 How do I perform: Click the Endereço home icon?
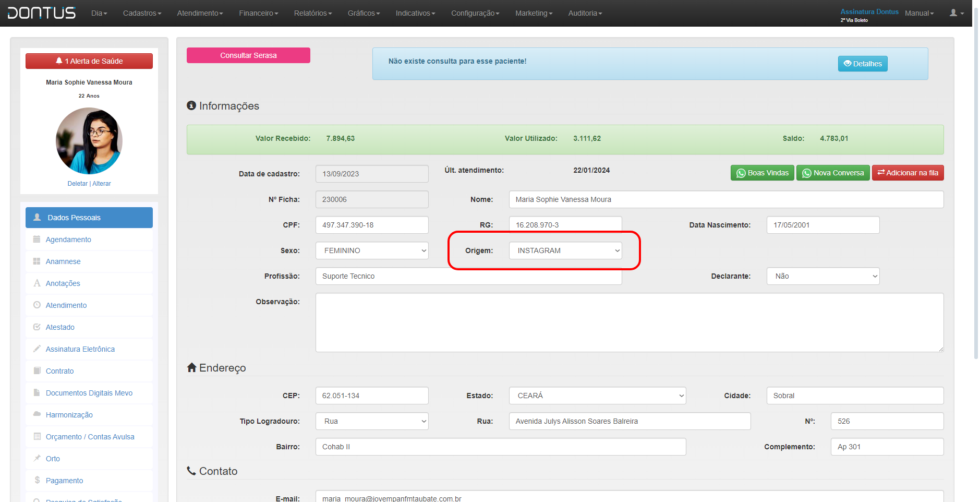pyautogui.click(x=191, y=367)
